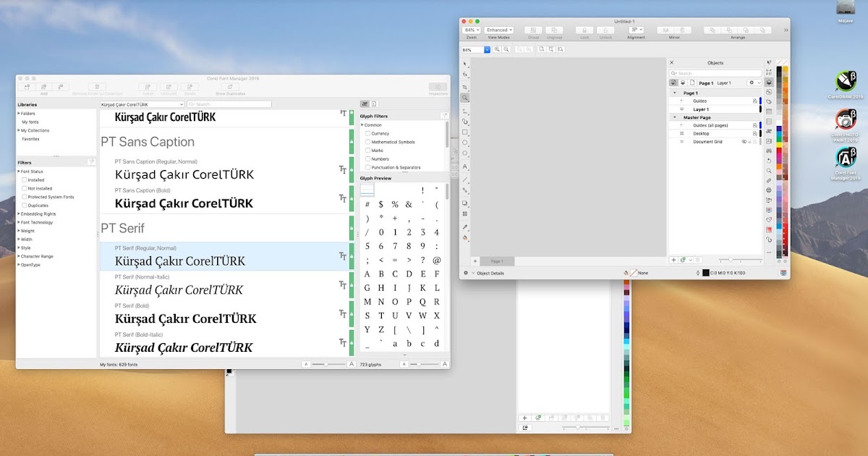868x456 pixels.
Task: Expand the Embedding Rights filter
Action: [19, 214]
